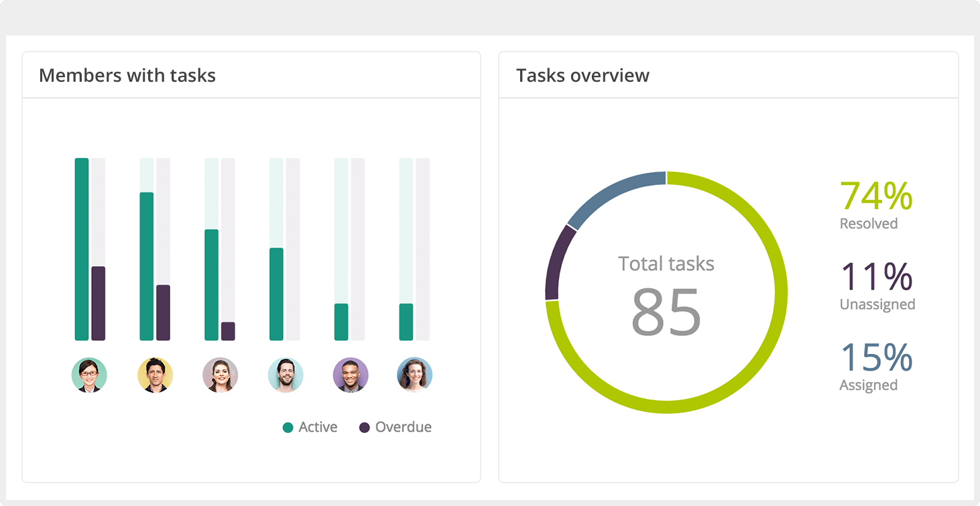Click second member's green Active bar
The image size is (980, 506).
[147, 267]
